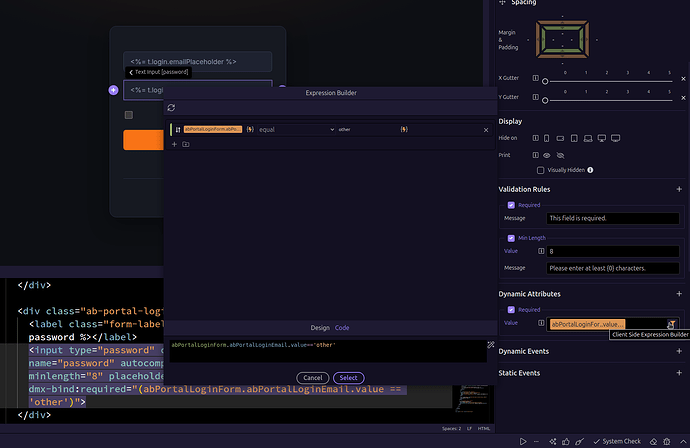The width and height of the screenshot is (690, 448).
Task: Click the magic wand icon in code editor
Action: tap(491, 345)
